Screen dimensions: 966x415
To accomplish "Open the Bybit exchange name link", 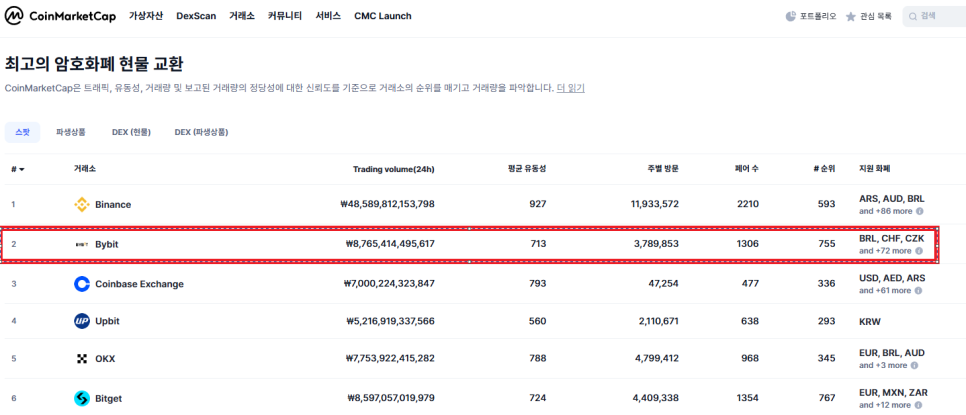I will click(107, 244).
